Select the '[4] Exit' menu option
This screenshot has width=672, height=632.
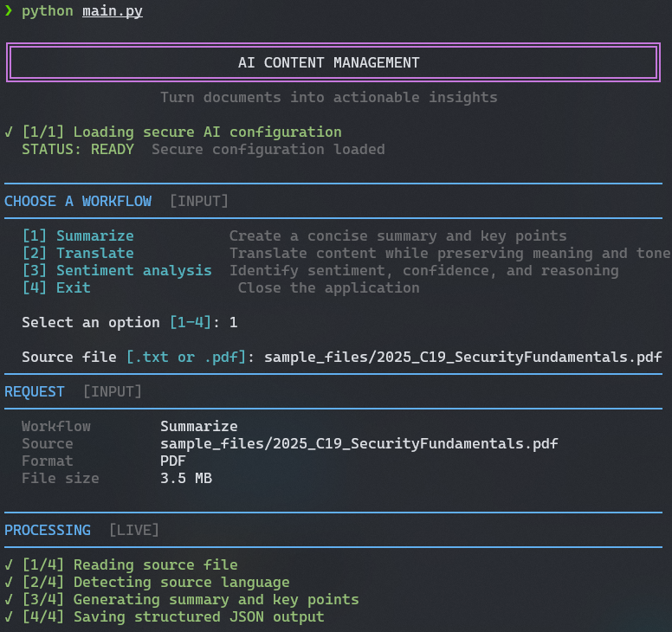click(x=56, y=287)
